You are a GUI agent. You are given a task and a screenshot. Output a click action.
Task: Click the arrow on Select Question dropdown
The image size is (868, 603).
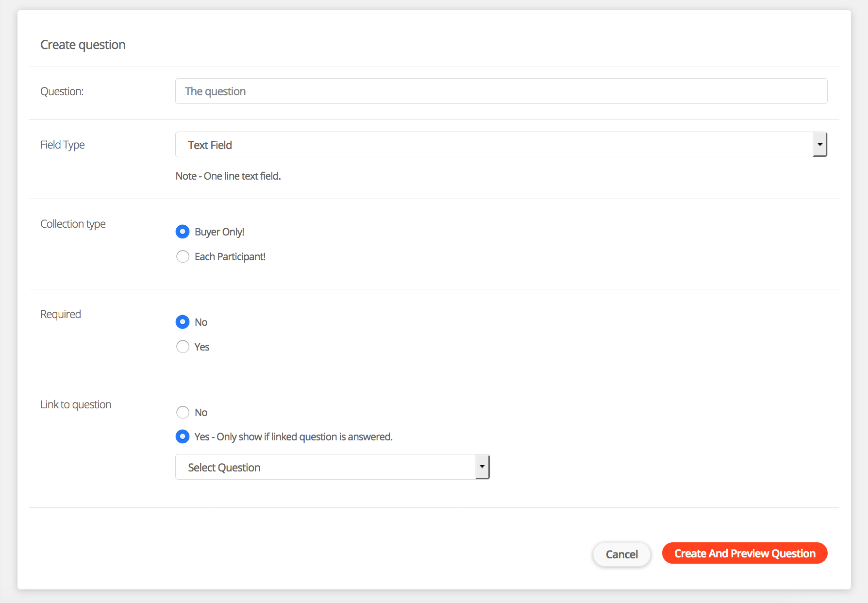tap(482, 467)
